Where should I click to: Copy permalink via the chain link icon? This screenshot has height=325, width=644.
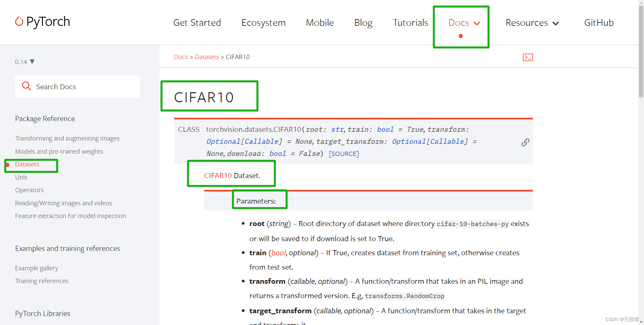point(525,142)
